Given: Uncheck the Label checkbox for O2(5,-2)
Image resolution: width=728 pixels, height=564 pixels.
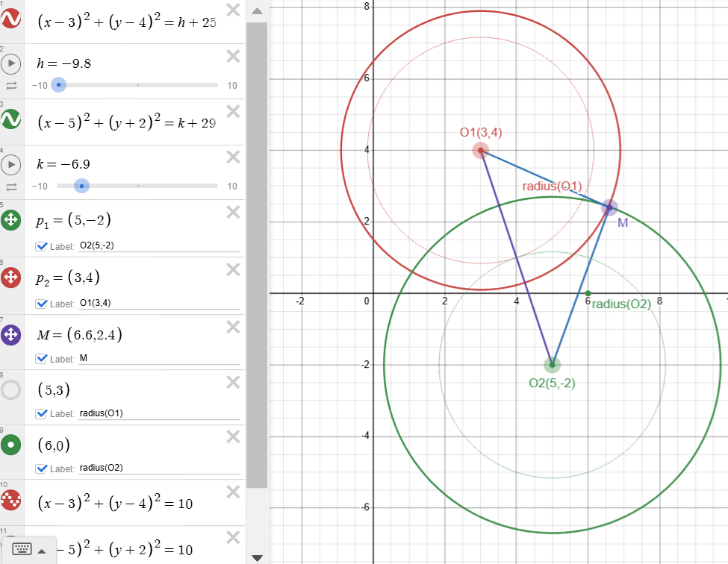Looking at the screenshot, I should pos(40,247).
